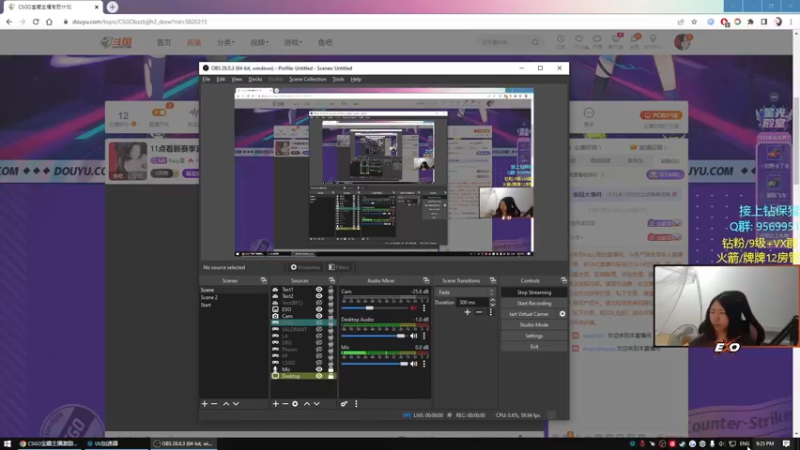
Task: Mute the Desktop Audio channel
Action: [x=414, y=336]
